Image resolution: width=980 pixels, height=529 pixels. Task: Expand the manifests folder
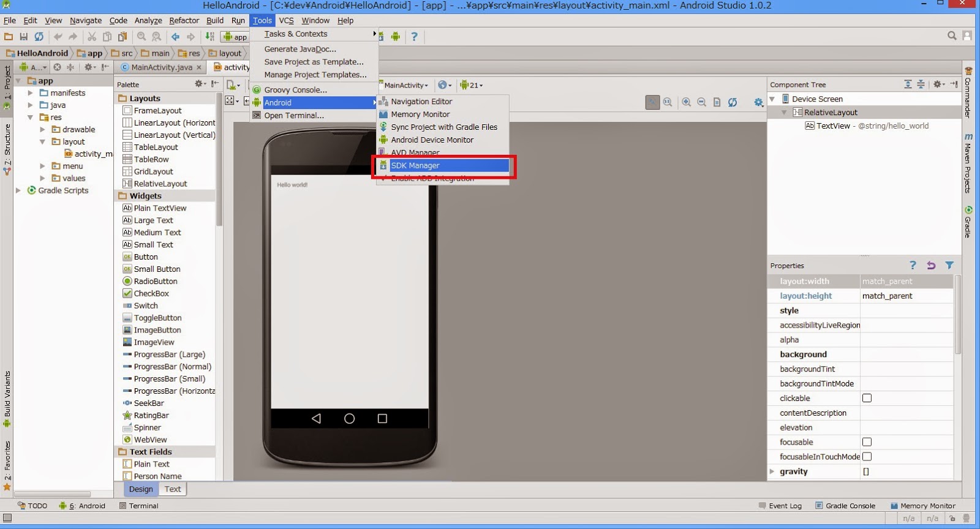point(30,93)
